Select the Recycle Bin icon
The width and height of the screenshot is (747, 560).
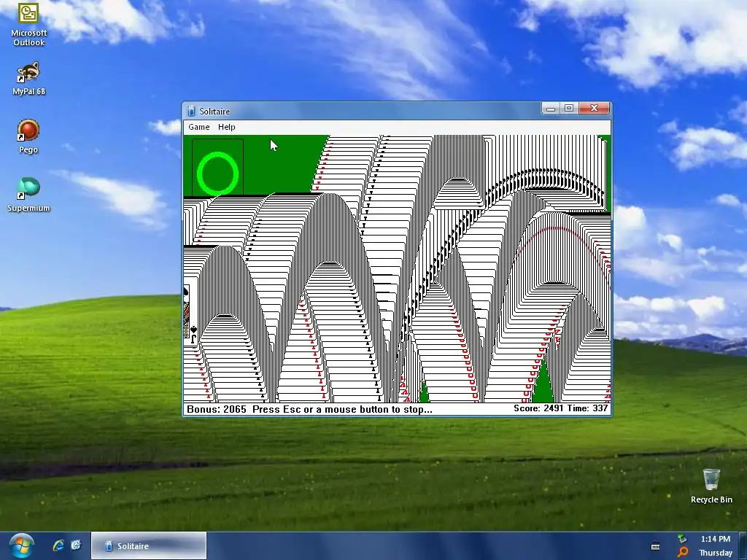tap(711, 486)
